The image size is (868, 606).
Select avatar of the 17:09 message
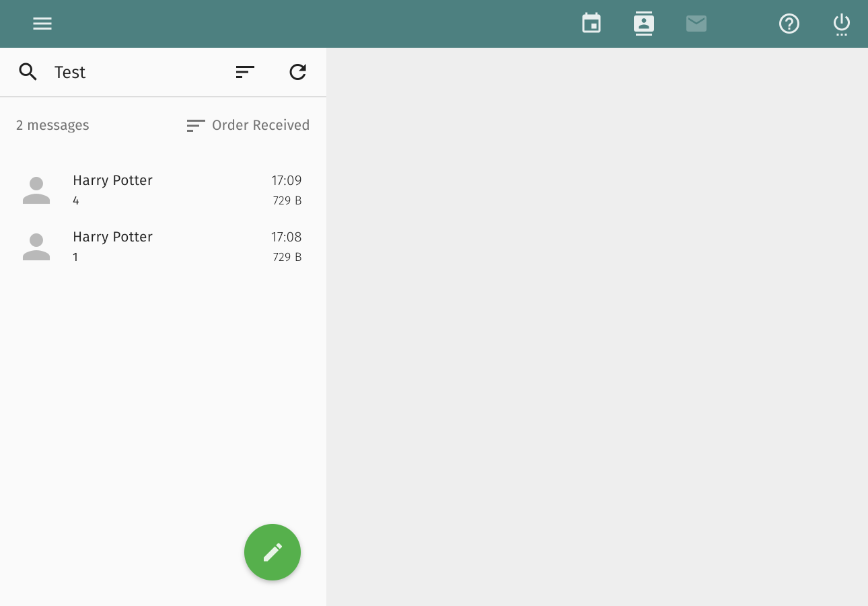(36, 190)
